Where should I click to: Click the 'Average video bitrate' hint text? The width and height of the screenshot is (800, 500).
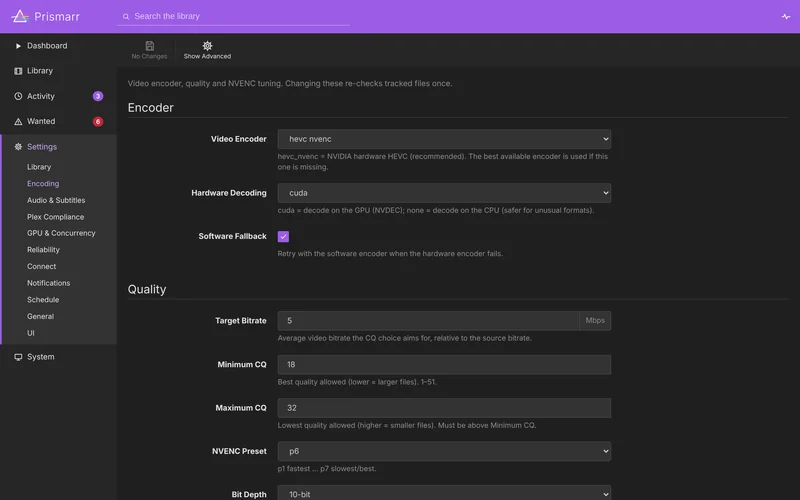coord(405,338)
